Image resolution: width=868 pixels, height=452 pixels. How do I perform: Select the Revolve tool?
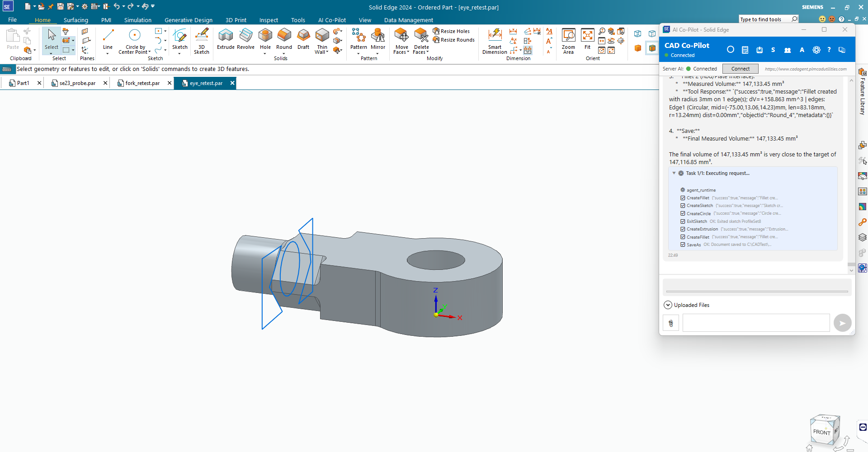point(245,39)
